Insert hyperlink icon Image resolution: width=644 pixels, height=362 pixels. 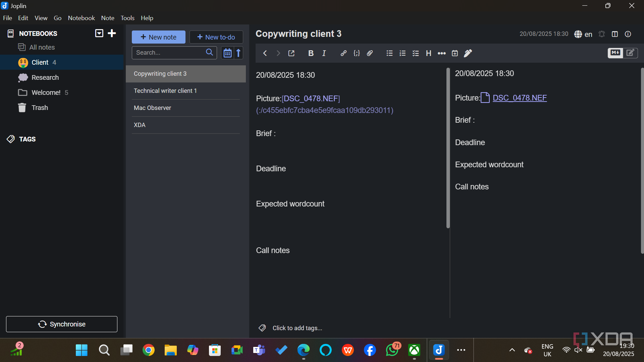tap(343, 53)
